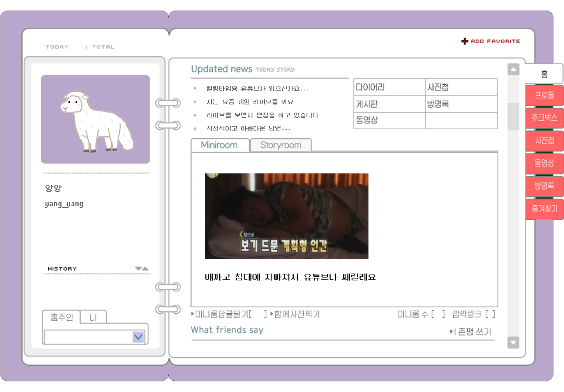
Task: Open the 방명록 guestbook from the sidebar
Action: click(x=544, y=186)
